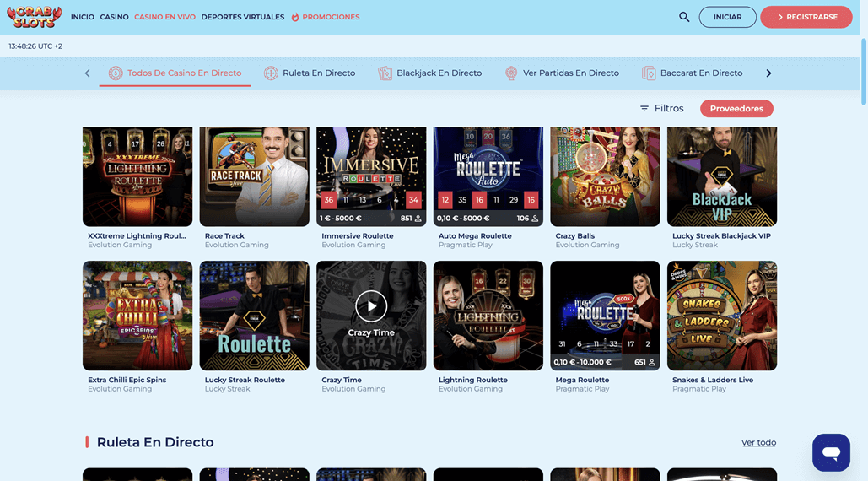Image resolution: width=868 pixels, height=481 pixels.
Task: Open the Snakes & Ladders Live thumbnail
Action: tap(722, 316)
